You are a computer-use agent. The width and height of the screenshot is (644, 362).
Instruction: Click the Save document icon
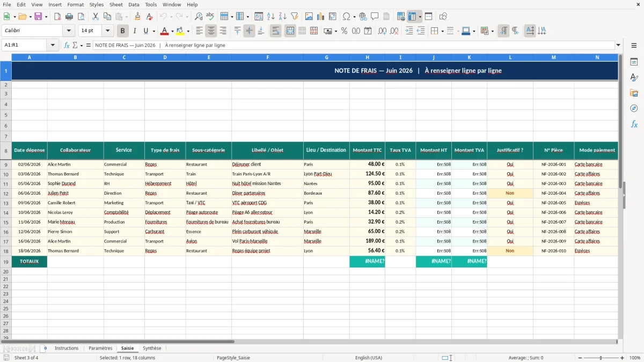38,17
